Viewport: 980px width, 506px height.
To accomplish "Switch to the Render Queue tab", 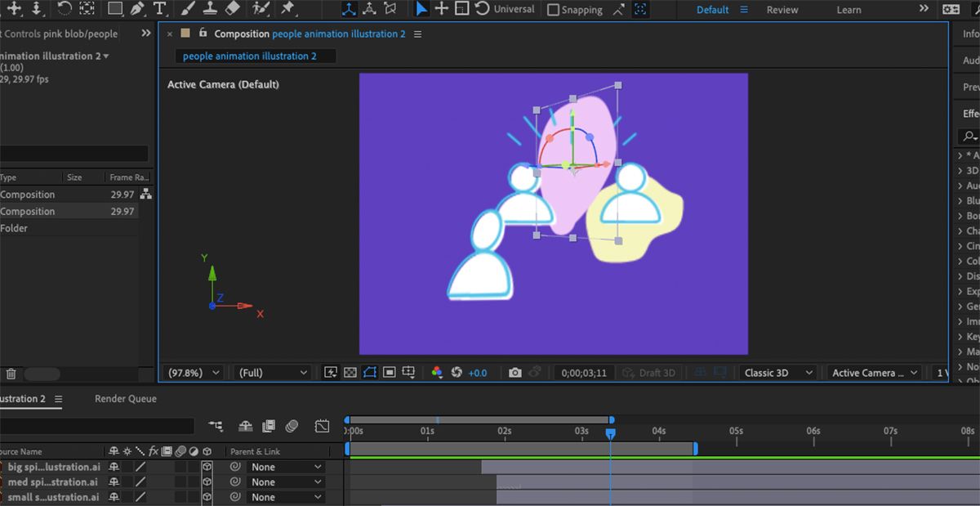I will point(124,399).
